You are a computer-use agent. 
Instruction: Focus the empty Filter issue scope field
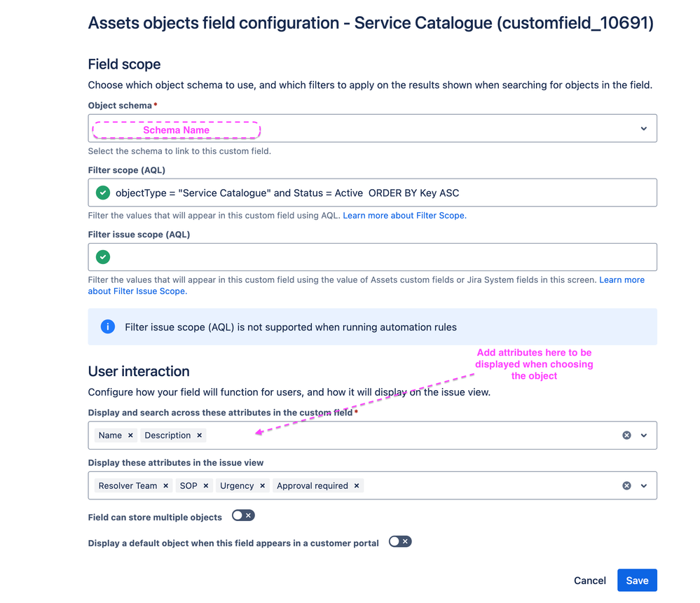[372, 257]
